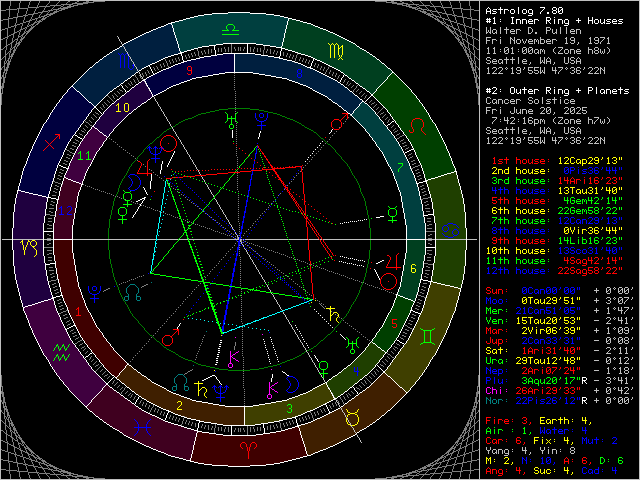Click the house 10 number label
The image size is (640, 480).
click(123, 105)
